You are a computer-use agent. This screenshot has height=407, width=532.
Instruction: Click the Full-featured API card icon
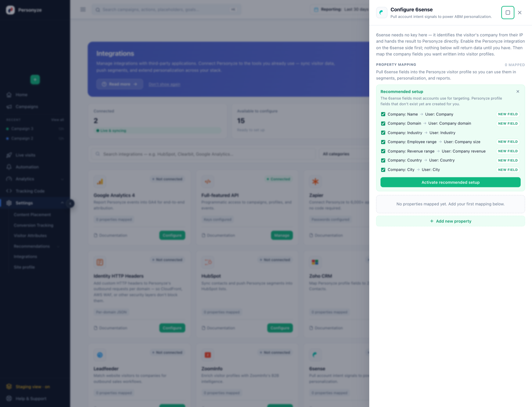tap(208, 181)
